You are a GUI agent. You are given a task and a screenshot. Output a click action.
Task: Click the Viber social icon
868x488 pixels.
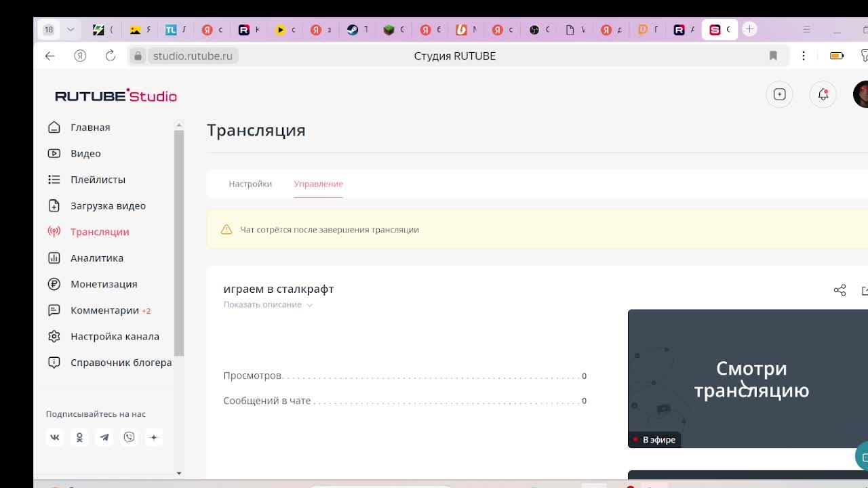129,437
